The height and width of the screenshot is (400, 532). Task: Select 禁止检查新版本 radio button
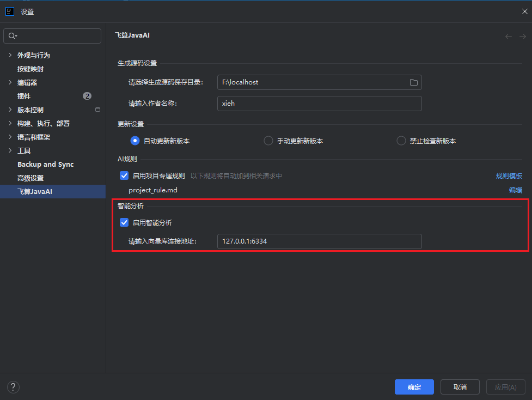[x=401, y=141]
